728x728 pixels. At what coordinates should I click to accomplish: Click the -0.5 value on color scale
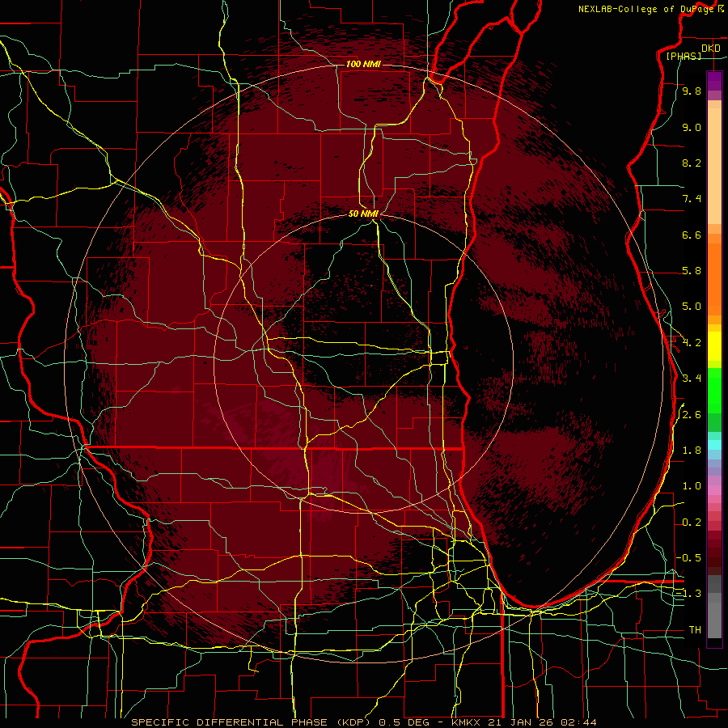click(x=688, y=557)
